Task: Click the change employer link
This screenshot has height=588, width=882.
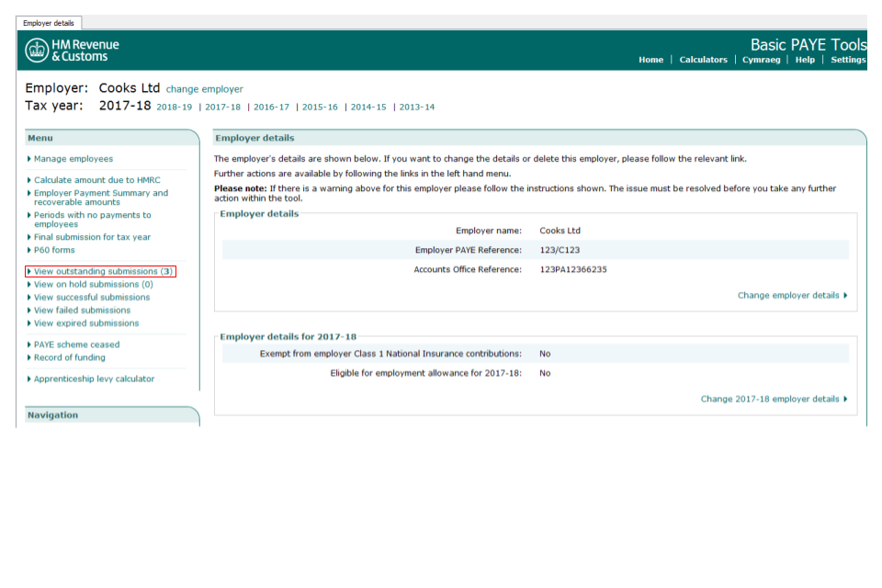Action: [204, 89]
